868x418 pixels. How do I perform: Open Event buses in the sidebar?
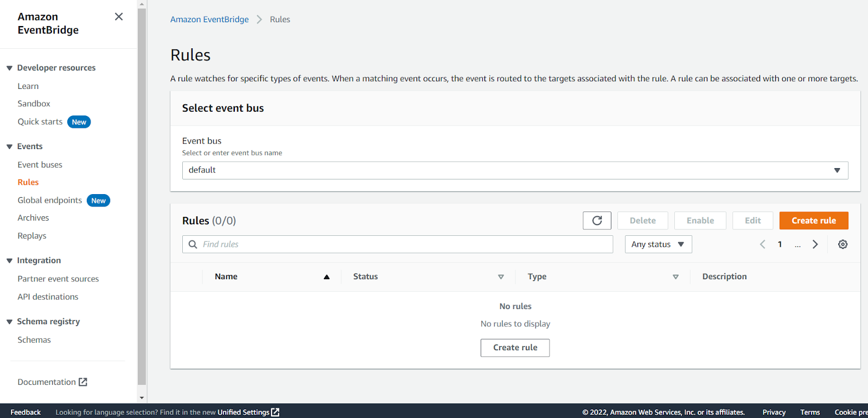40,165
